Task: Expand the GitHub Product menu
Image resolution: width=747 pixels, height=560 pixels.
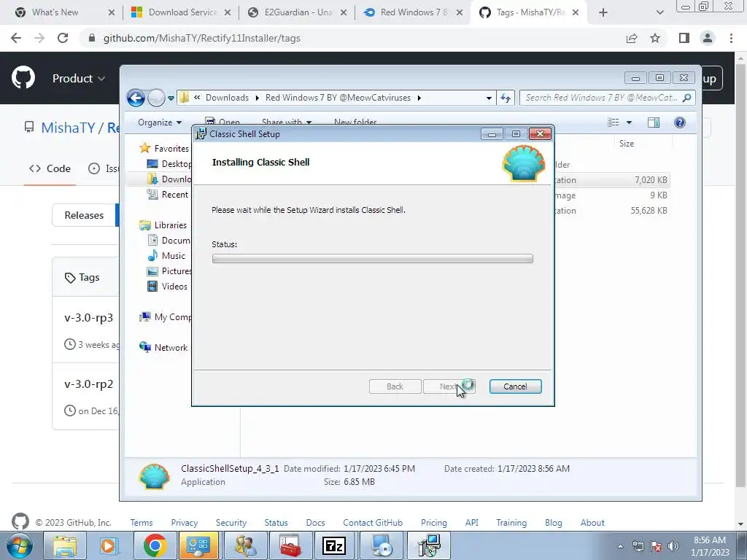Action: pos(79,78)
